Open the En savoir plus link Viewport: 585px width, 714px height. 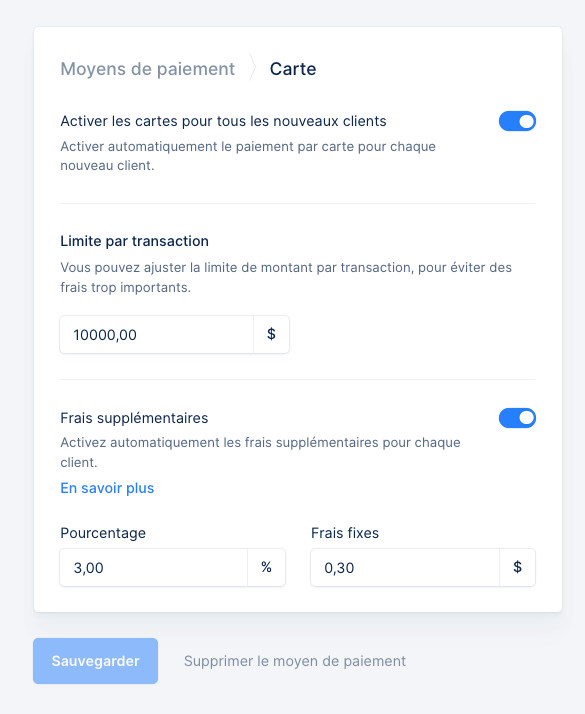click(x=107, y=488)
